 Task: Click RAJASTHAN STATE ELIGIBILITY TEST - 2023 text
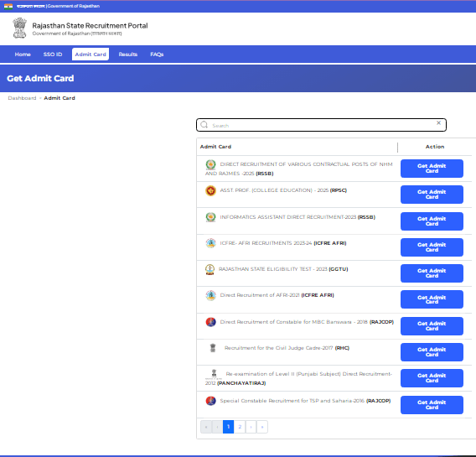pyautogui.click(x=273, y=269)
